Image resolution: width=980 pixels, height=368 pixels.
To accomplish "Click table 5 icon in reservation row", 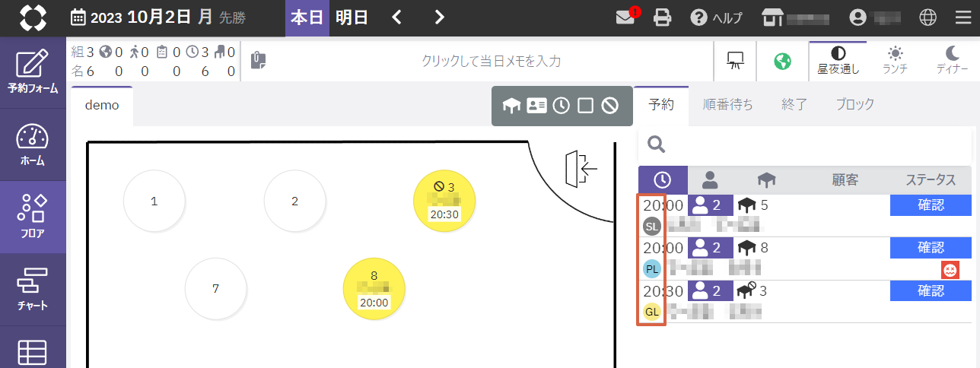I will [x=747, y=205].
